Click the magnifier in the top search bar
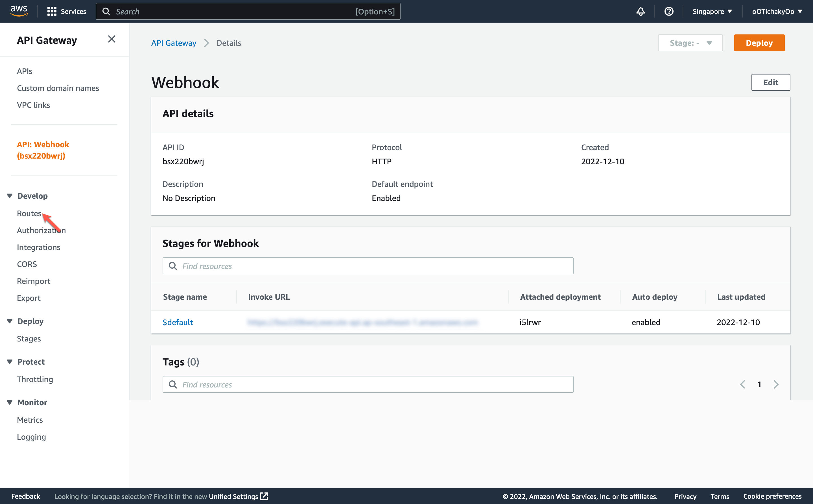This screenshot has width=813, height=504. [x=106, y=11]
